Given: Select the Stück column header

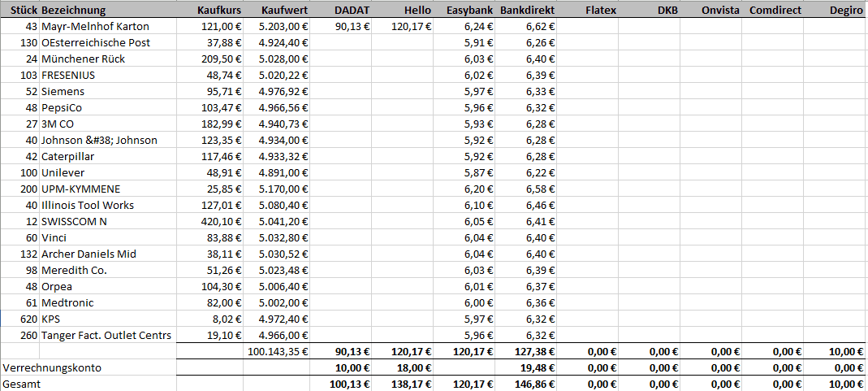Looking at the screenshot, I should tap(20, 10).
